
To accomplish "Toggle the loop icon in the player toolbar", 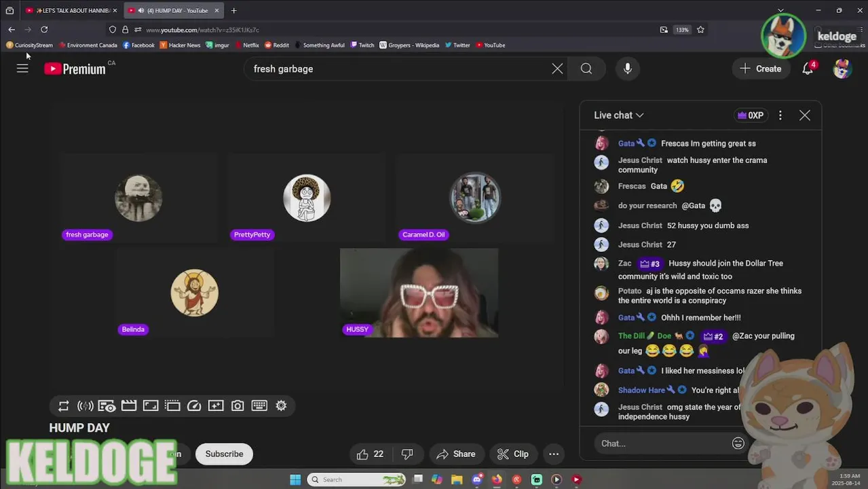I will pos(63,405).
